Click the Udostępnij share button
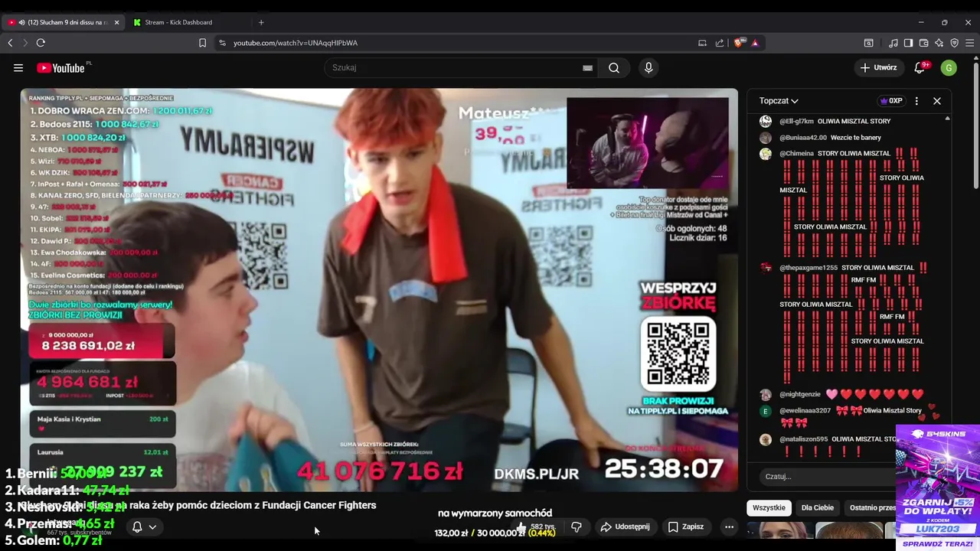Image resolution: width=980 pixels, height=551 pixels. [x=625, y=527]
